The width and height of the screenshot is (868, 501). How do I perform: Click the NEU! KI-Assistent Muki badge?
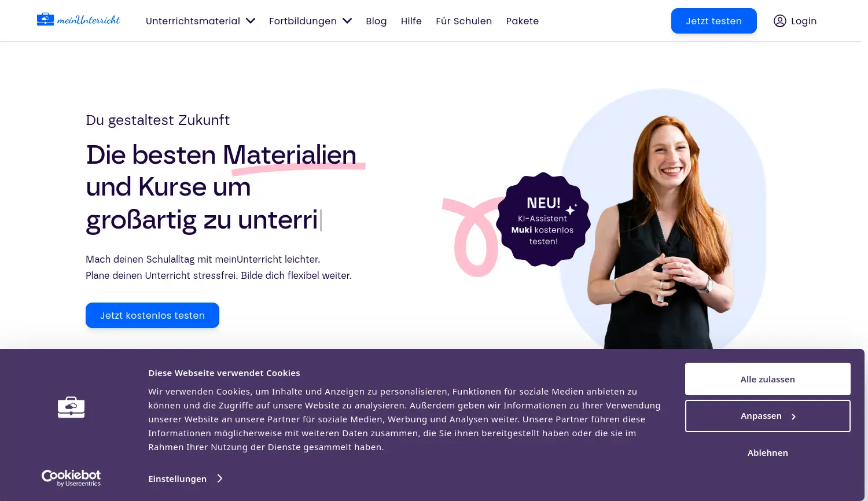[x=543, y=219]
